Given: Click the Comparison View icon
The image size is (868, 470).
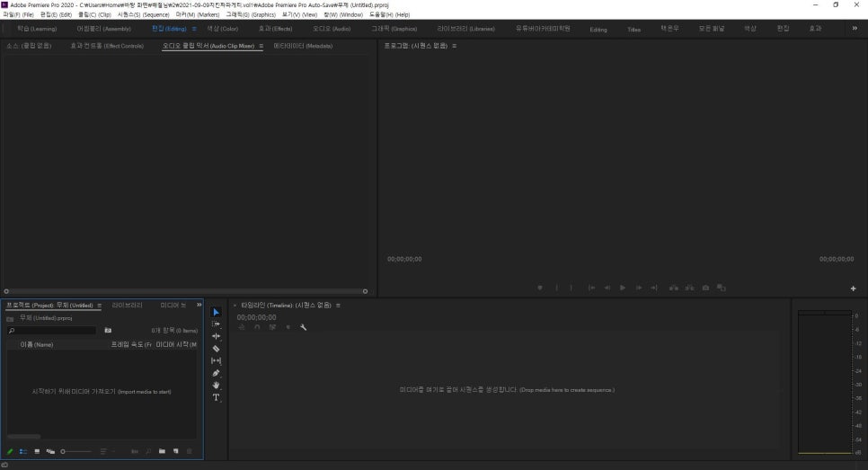Looking at the screenshot, I should tap(722, 288).
